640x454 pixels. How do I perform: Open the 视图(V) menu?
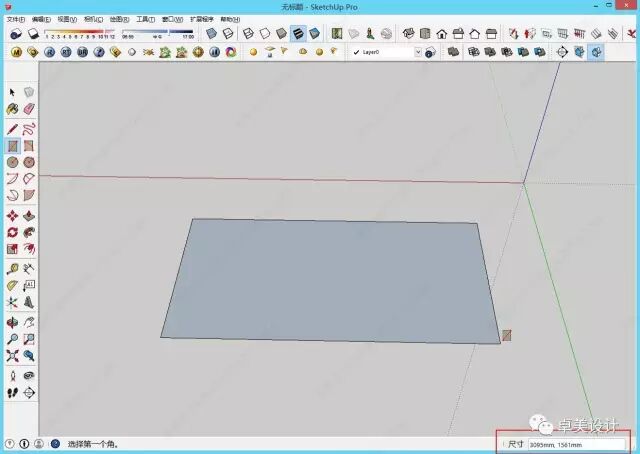(67, 19)
